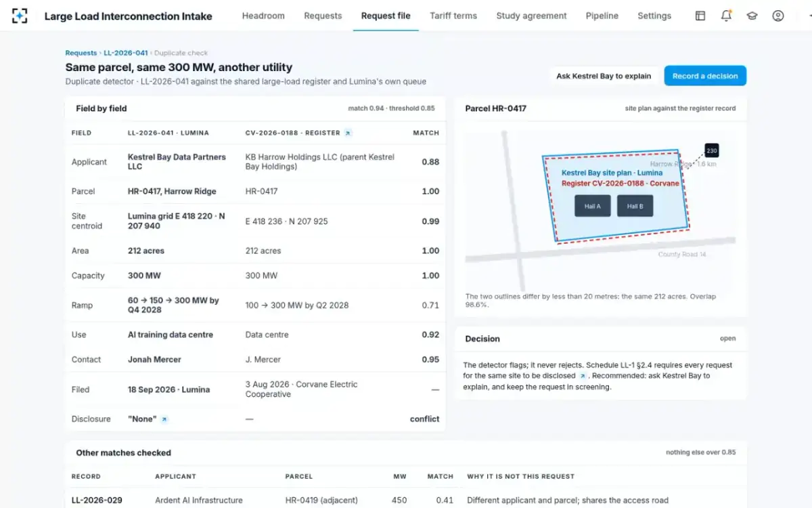The height and width of the screenshot is (508, 812).
Task: Click the MATCH column header in Field by field
Action: [426, 133]
